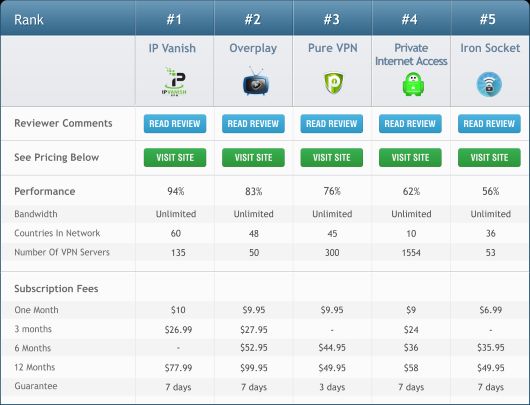
Task: Visit the Private Internet Access site
Action: 410,158
